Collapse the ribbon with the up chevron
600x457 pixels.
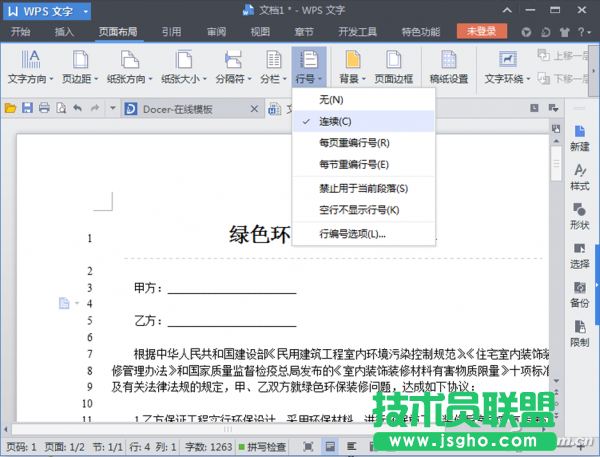507,10
